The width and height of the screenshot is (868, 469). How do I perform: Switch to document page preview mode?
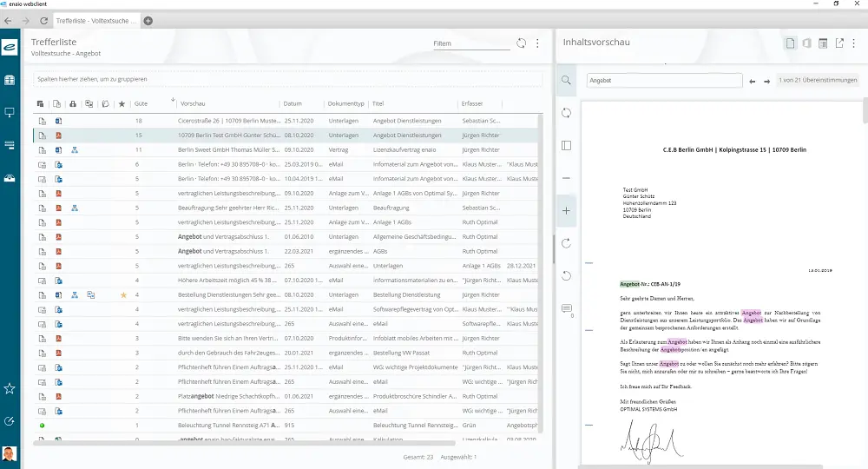pos(791,43)
